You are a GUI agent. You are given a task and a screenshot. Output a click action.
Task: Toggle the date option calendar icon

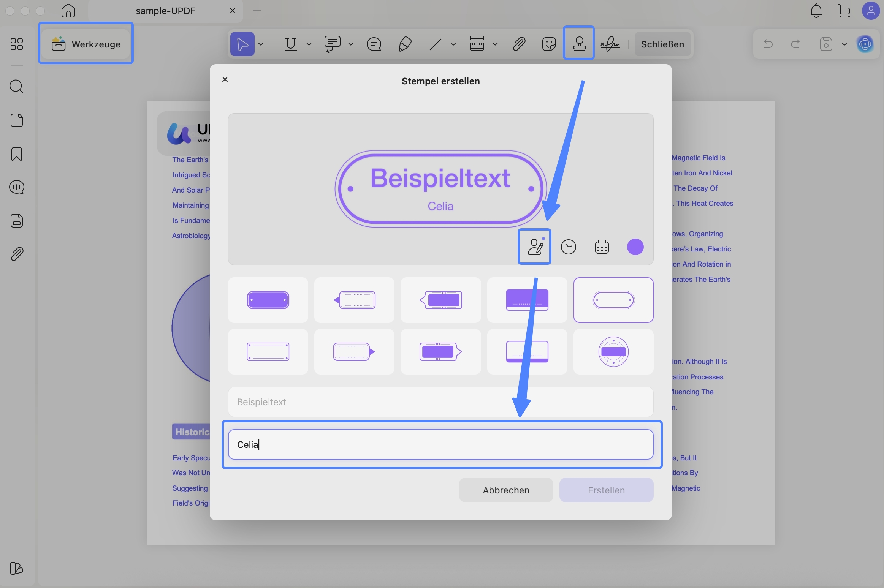602,247
